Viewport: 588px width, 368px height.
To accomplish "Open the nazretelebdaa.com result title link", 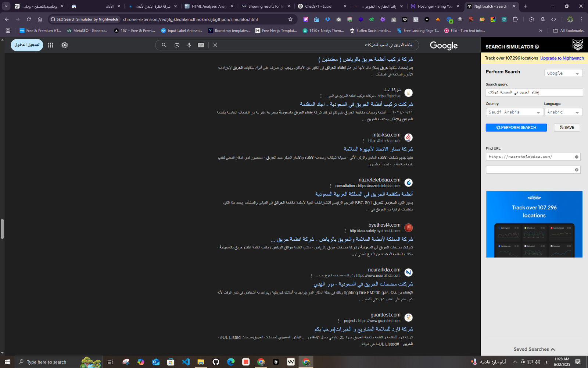I will tap(364, 194).
